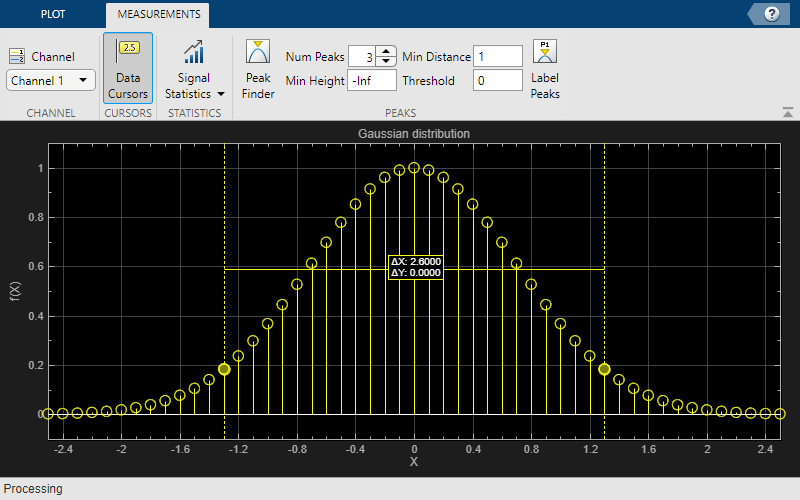Increase Num Peaks with up arrow
Viewport: 800px width, 500px height.
coord(386,52)
